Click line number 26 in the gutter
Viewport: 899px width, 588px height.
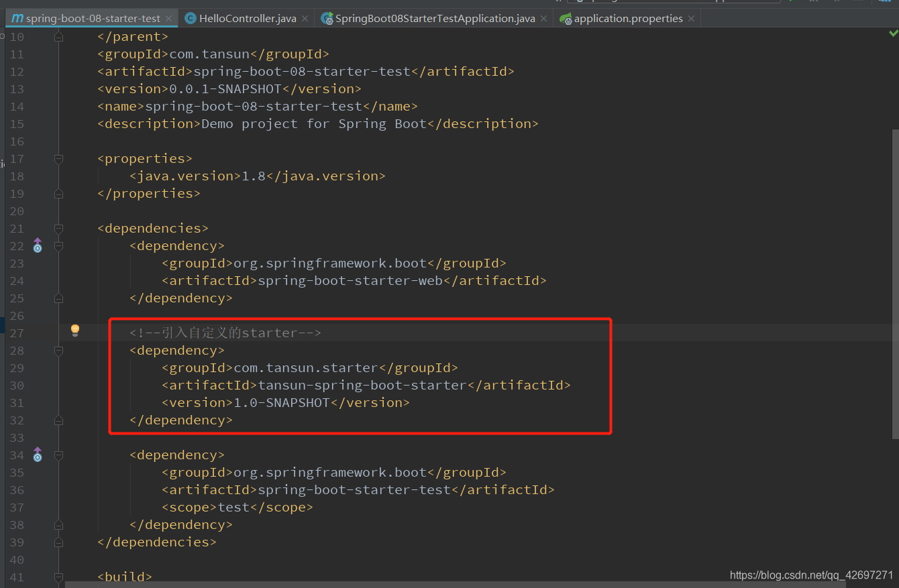[x=16, y=316]
